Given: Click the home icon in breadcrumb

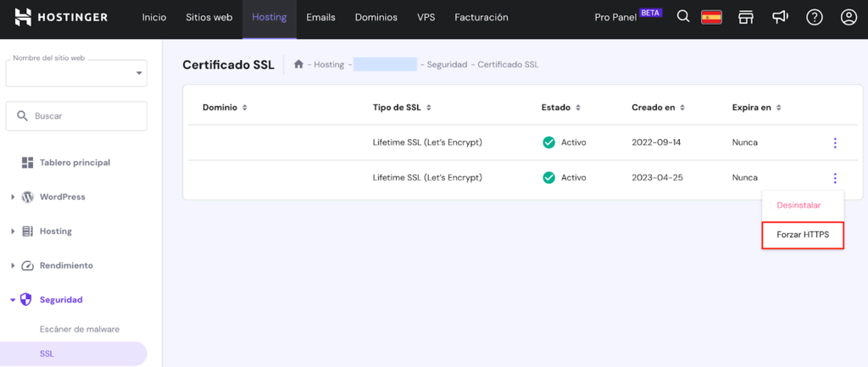Looking at the screenshot, I should click(298, 64).
